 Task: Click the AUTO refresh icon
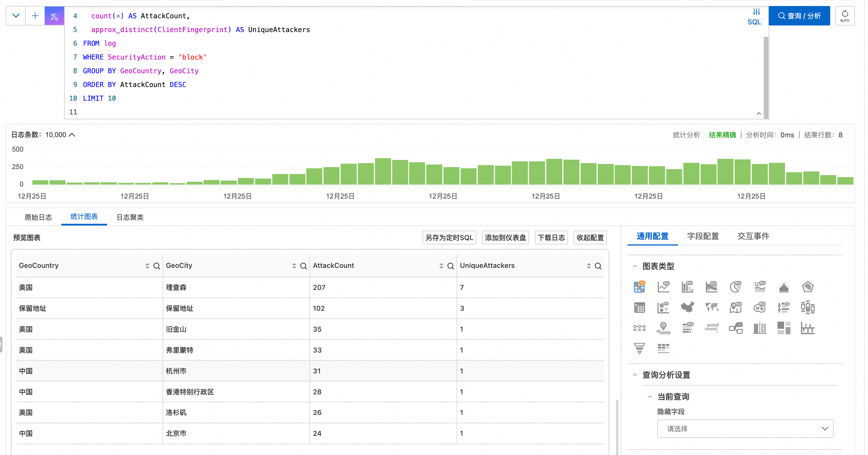coord(845,15)
